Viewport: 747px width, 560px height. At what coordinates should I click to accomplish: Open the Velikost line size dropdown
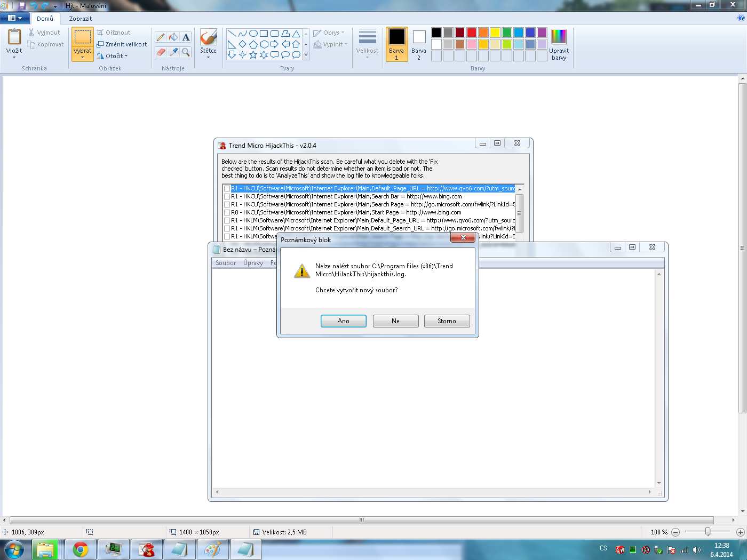pos(367,44)
